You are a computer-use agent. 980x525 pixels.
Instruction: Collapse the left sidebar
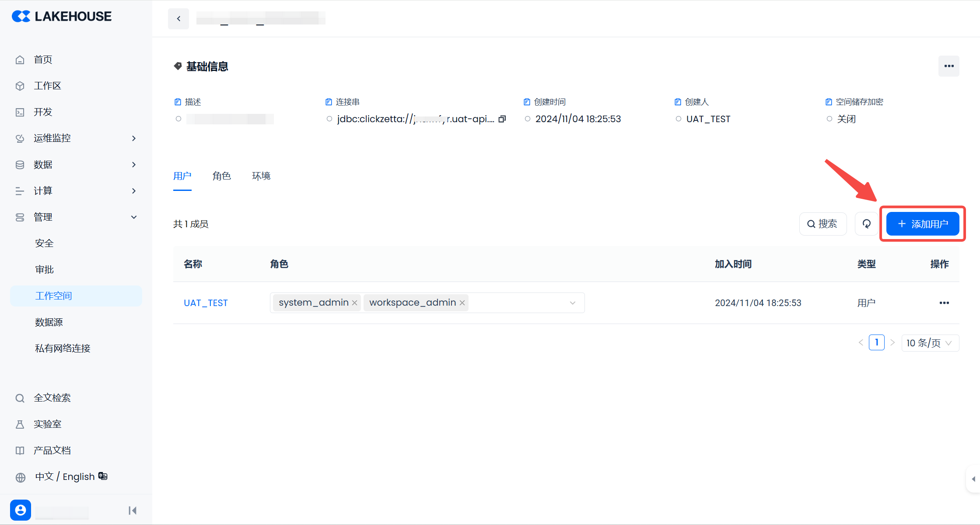132,511
